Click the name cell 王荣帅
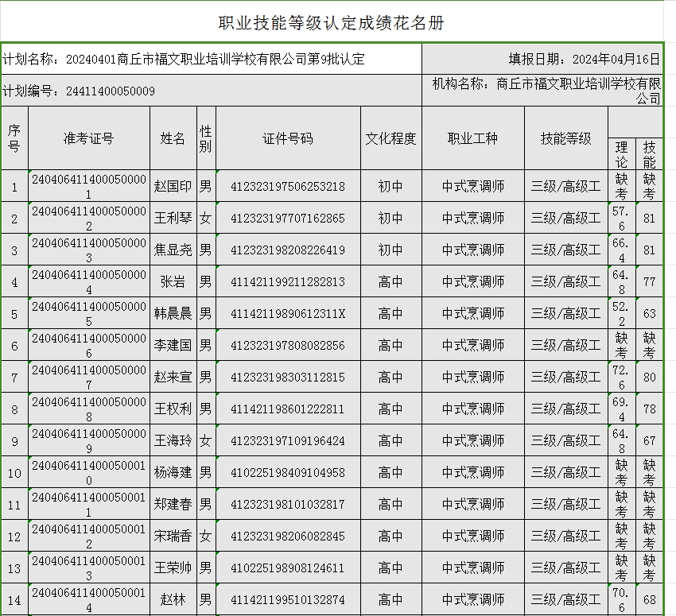The height and width of the screenshot is (616, 676). [x=173, y=568]
